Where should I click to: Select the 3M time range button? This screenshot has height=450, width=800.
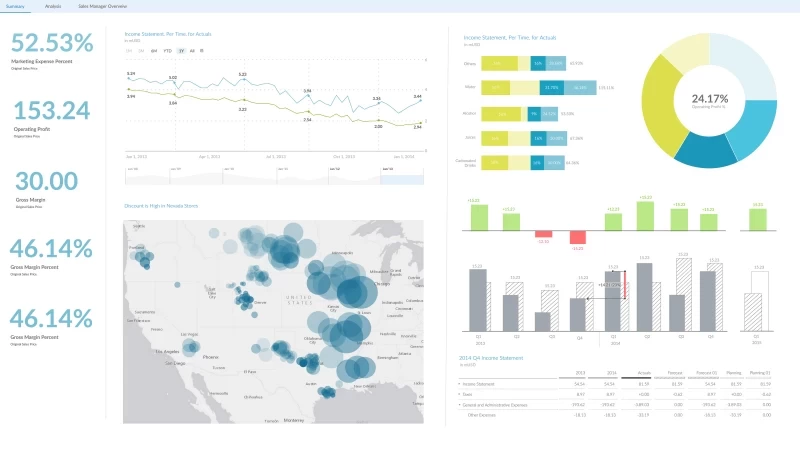point(141,51)
